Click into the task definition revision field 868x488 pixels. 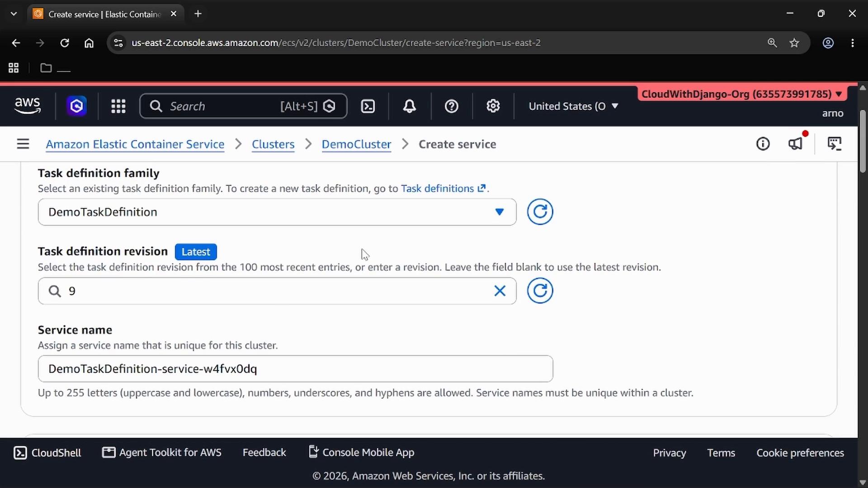pyautogui.click(x=277, y=291)
